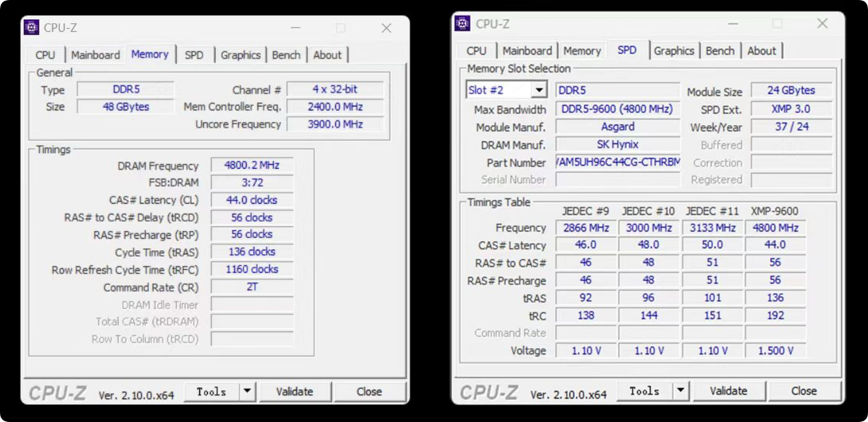Click the CPU-Z app icon in left window

(x=32, y=28)
